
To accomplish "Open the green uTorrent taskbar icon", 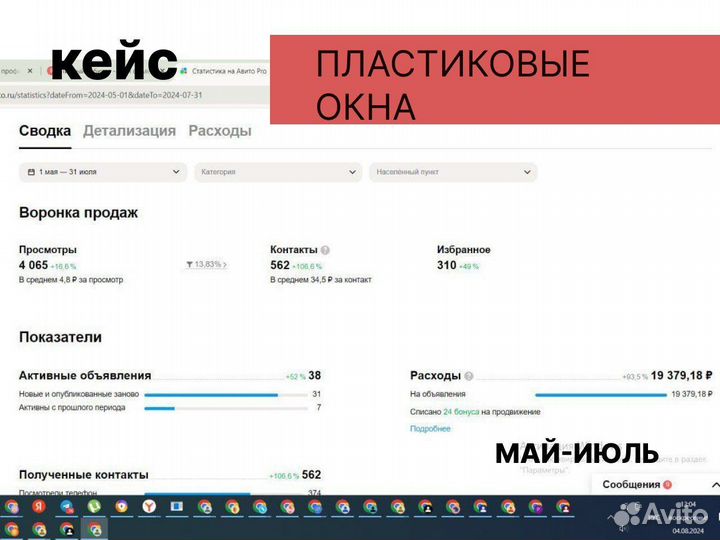I will [94, 506].
